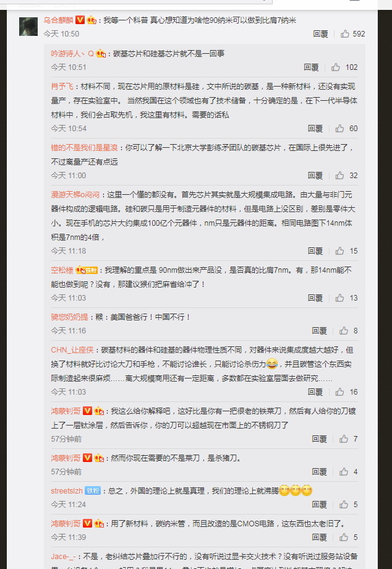The image size is (392, 569).
Task: Reply to 骑您奶奶提's comment
Action: tap(320, 331)
